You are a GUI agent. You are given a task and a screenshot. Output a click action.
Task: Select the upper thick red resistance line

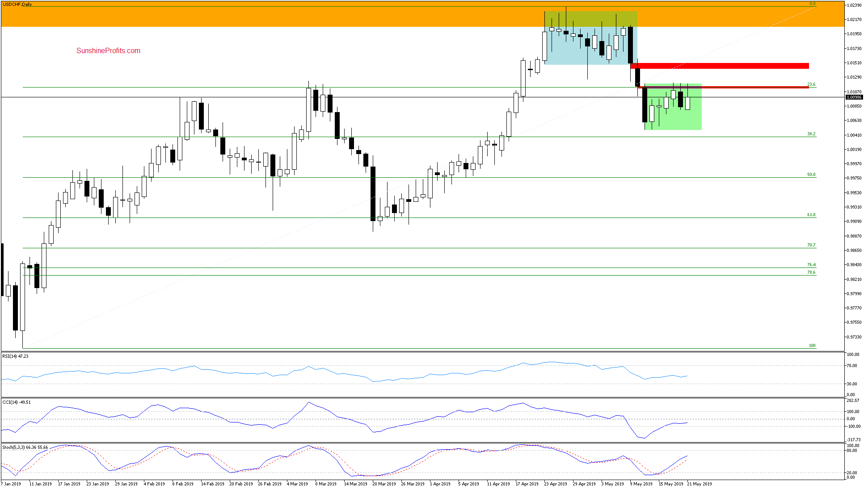click(720, 66)
